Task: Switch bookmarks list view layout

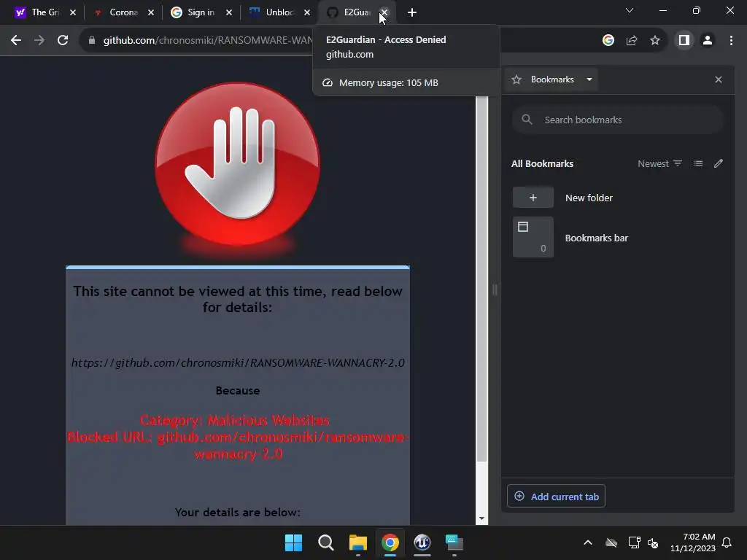Action: [x=698, y=164]
